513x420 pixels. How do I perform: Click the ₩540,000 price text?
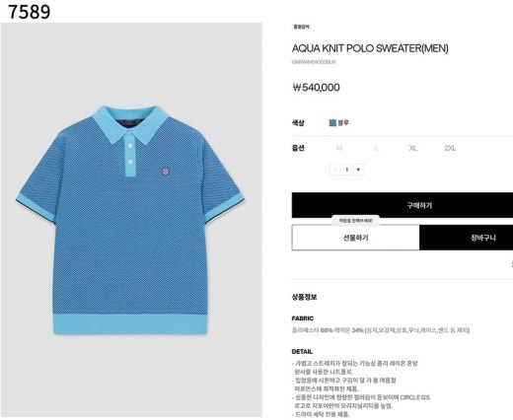[x=316, y=88]
